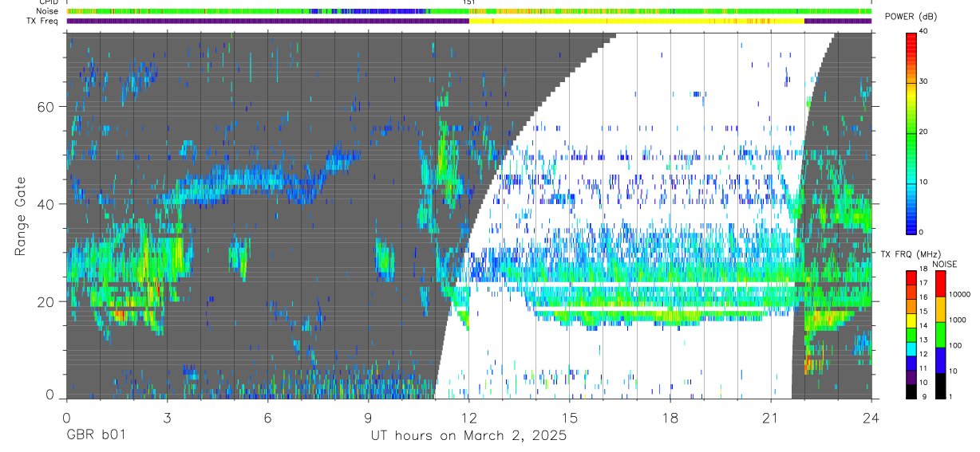Click the 'GBR b01' radar beam label

pyautogui.click(x=95, y=436)
